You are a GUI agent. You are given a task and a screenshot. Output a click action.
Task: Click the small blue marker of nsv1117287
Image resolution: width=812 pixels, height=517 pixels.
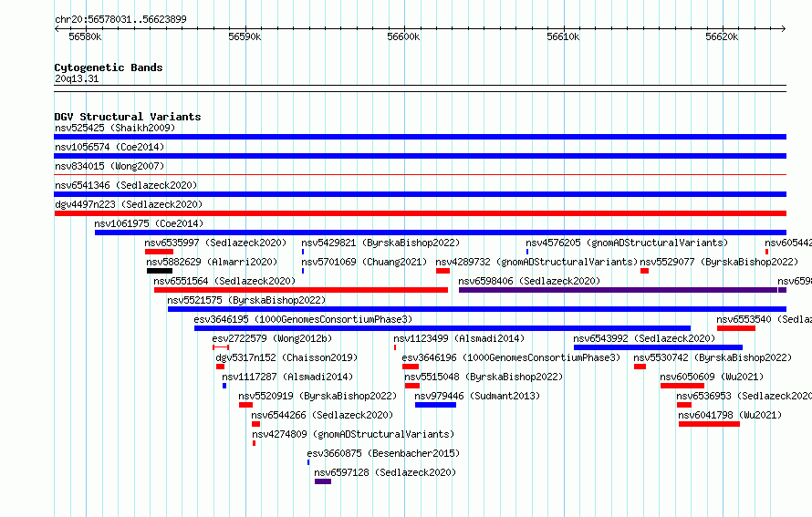(224, 386)
